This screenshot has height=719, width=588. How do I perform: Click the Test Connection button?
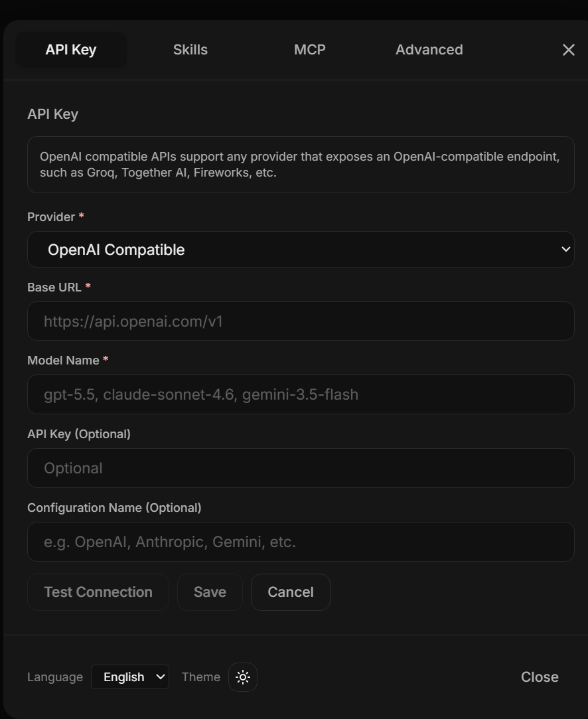(x=98, y=592)
